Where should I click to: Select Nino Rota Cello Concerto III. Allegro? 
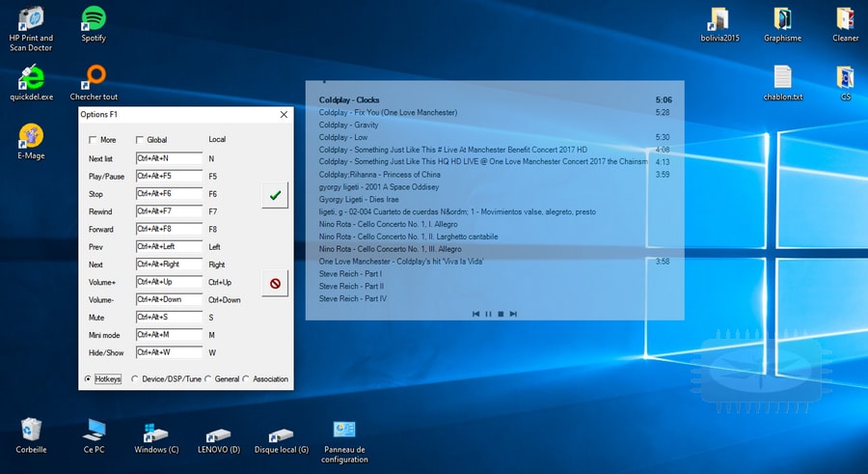390,249
